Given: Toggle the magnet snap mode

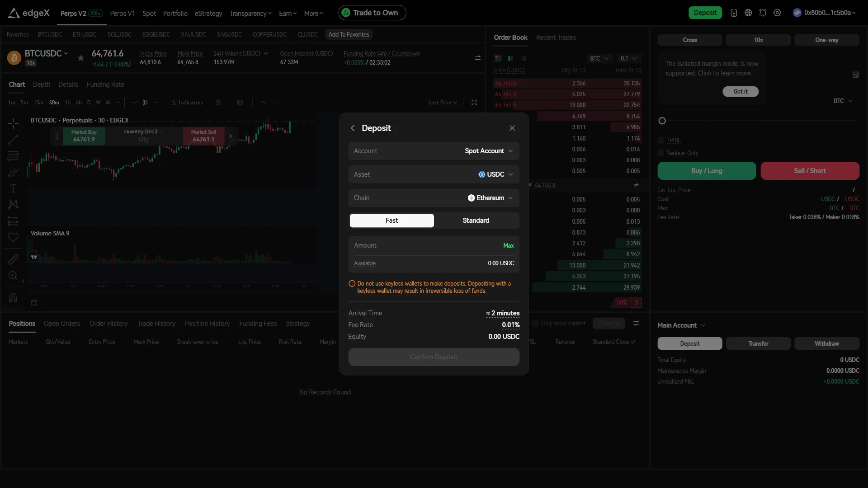Looking at the screenshot, I should click(13, 298).
